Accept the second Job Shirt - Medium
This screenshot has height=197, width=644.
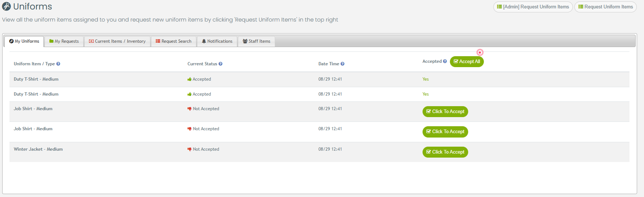click(x=445, y=132)
